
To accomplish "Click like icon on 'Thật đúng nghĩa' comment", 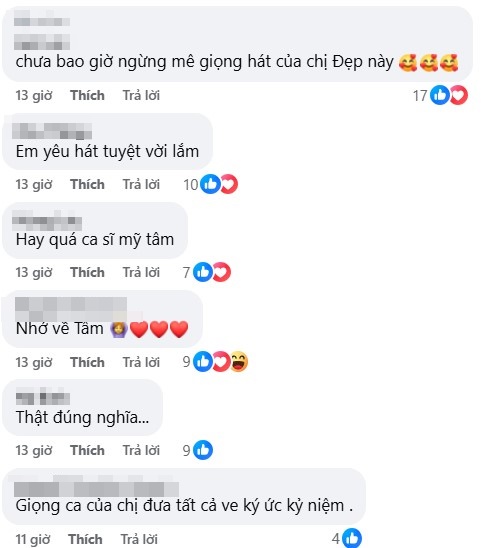I will 203,450.
